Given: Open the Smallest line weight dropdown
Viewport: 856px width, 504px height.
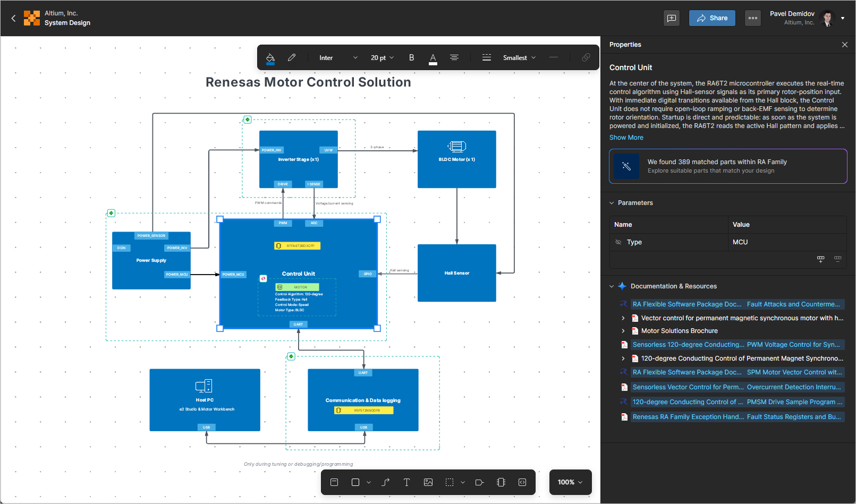Looking at the screenshot, I should coord(519,57).
